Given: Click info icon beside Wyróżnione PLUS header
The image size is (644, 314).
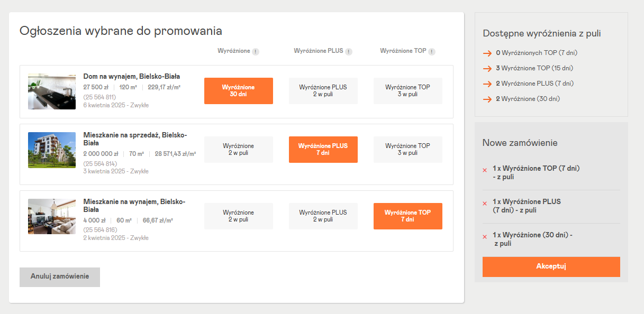Looking at the screenshot, I should pyautogui.click(x=349, y=52).
